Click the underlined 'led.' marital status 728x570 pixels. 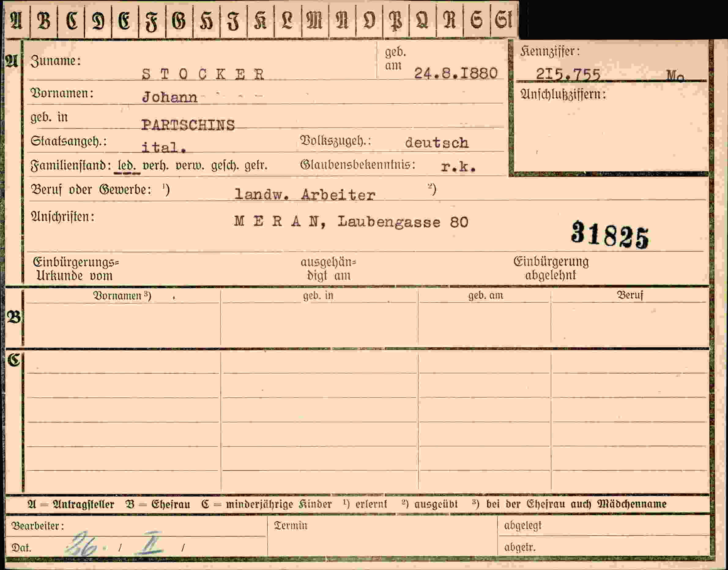(127, 166)
